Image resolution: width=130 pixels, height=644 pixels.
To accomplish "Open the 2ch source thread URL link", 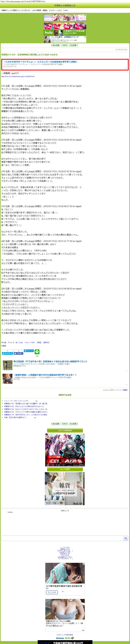I will [x=18, y=77].
